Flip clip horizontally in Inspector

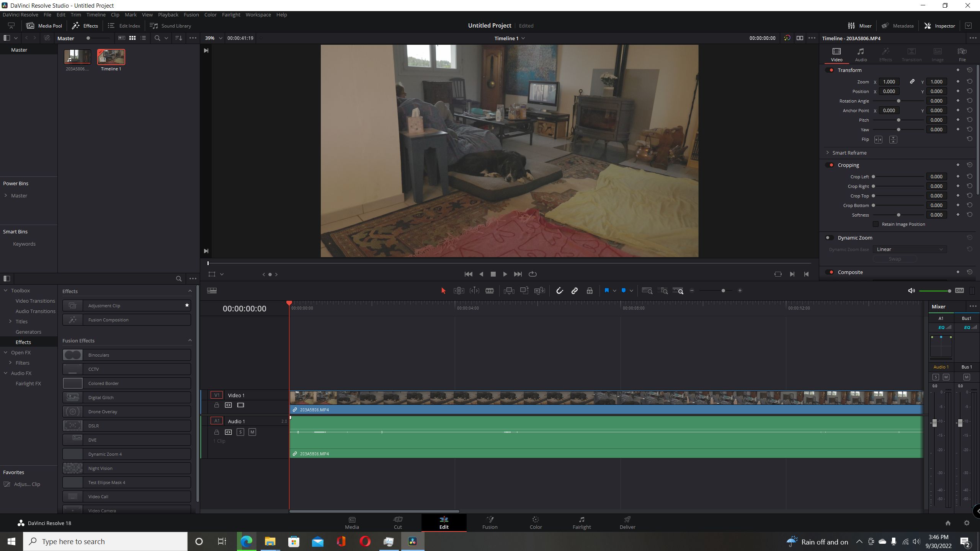878,140
